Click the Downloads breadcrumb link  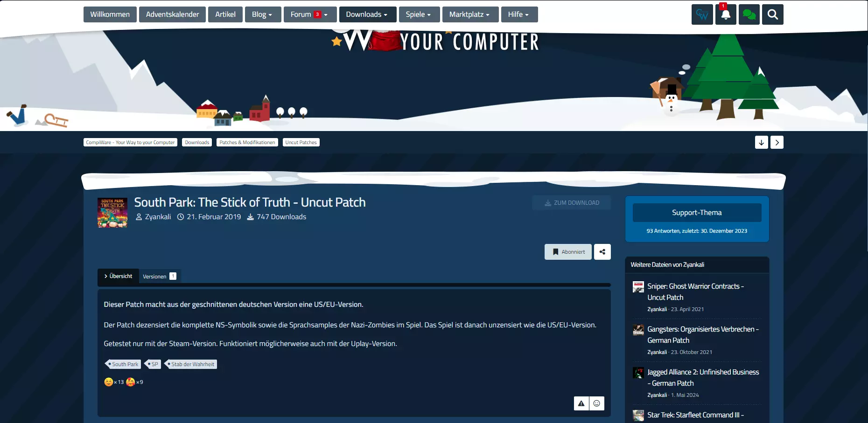tap(197, 142)
